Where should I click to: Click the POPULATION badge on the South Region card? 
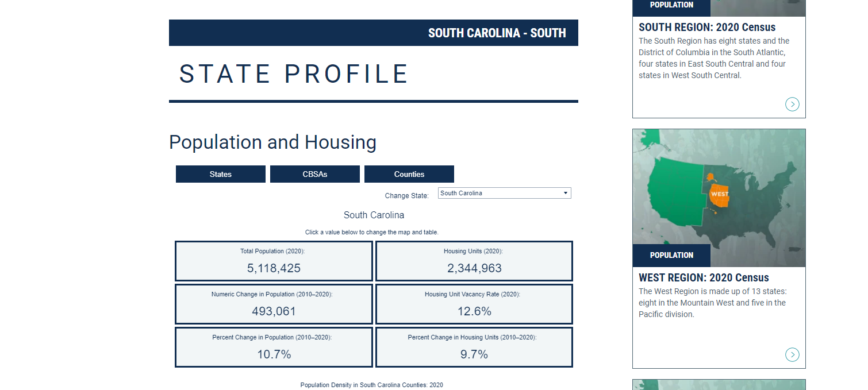pyautogui.click(x=671, y=5)
